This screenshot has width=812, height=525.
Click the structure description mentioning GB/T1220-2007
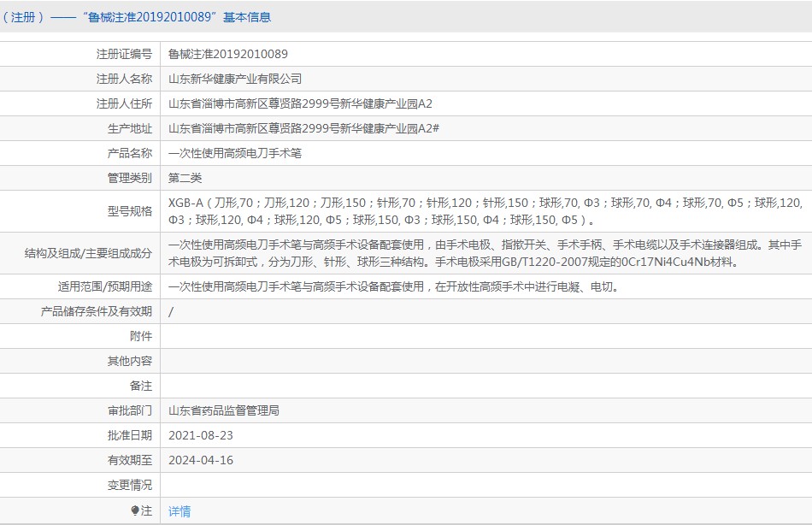(x=485, y=253)
